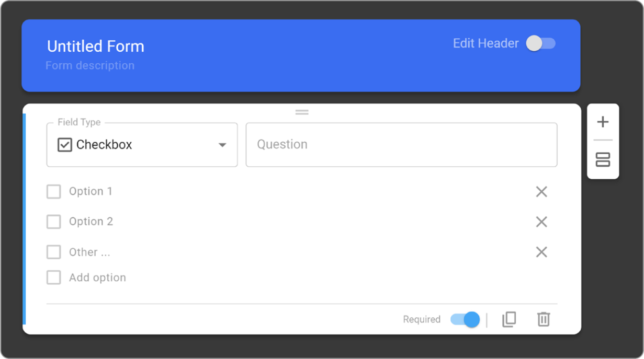Remove the Other option with its X icon
This screenshot has width=644, height=359.
click(x=541, y=252)
